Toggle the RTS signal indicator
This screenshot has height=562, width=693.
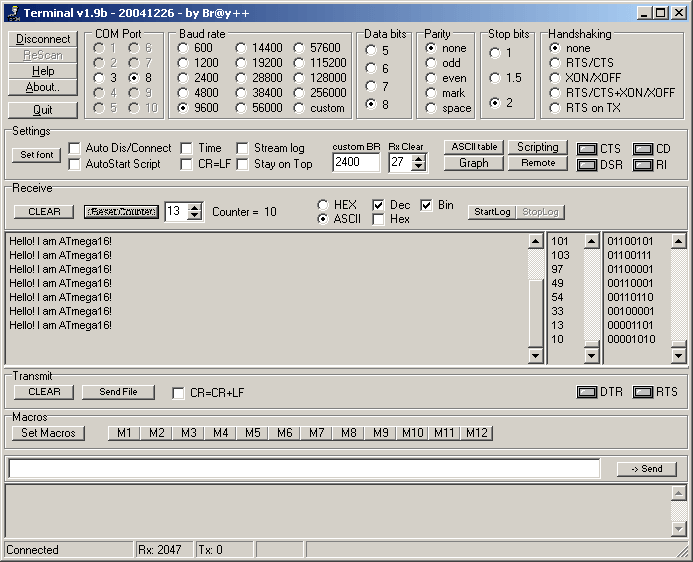(643, 392)
